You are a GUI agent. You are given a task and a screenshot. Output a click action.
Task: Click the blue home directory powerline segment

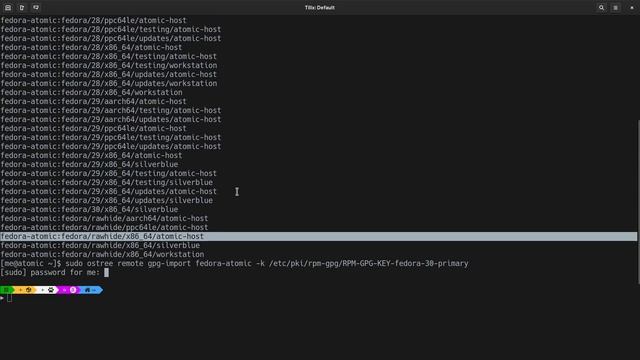91,290
